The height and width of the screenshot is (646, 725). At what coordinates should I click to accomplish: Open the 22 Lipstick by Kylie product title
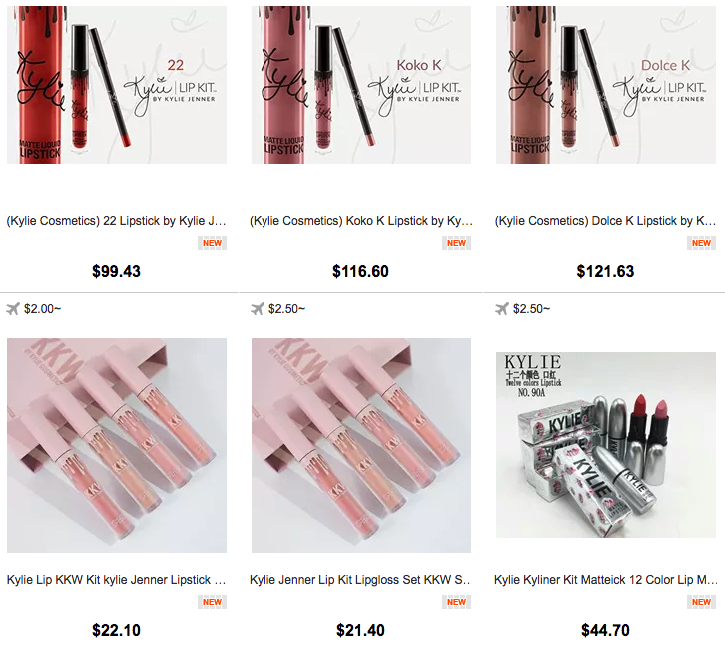point(117,221)
